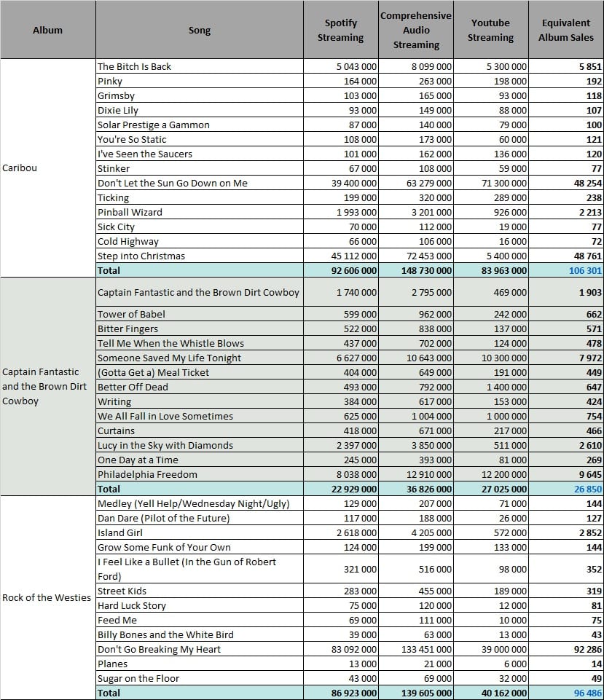Select the Philadelphia Freedom song cell
Viewport: 604px width, 700px height.
[x=200, y=474]
